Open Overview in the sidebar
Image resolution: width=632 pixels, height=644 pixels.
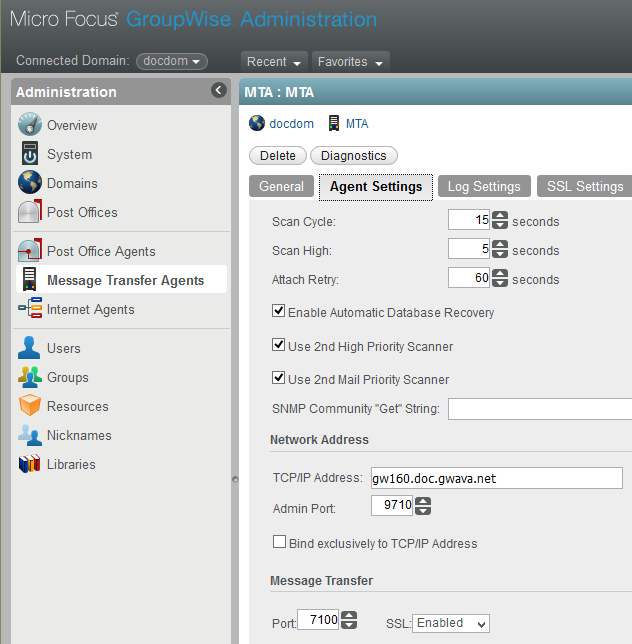point(72,125)
